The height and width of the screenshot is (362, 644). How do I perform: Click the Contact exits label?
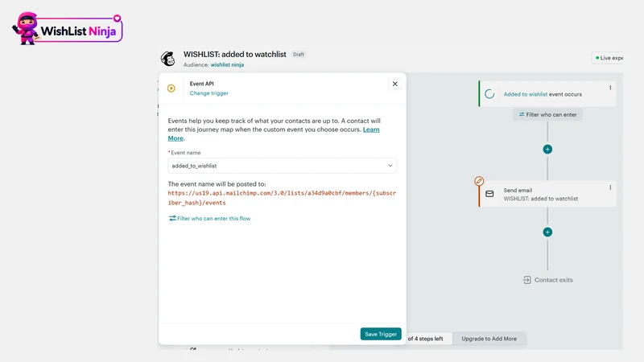(554, 280)
